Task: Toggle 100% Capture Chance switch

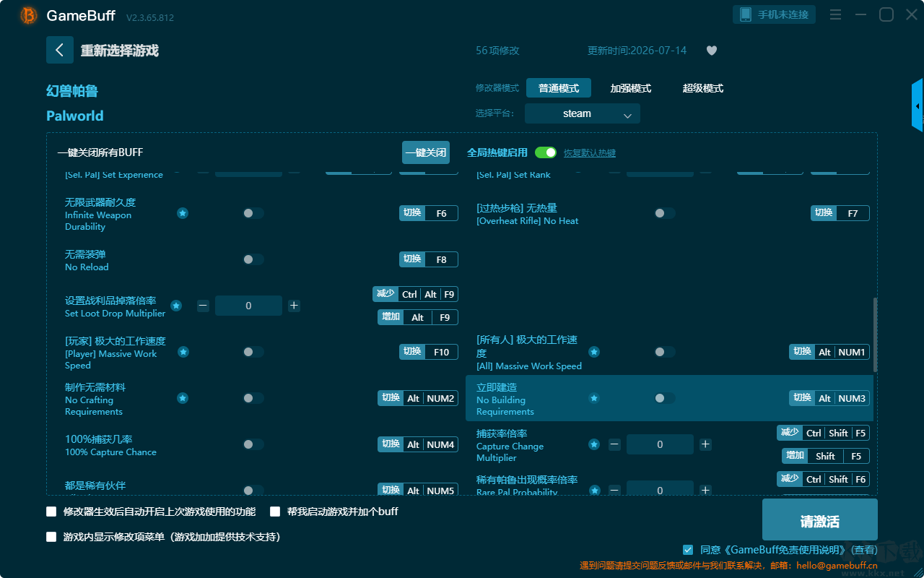Action: click(253, 444)
